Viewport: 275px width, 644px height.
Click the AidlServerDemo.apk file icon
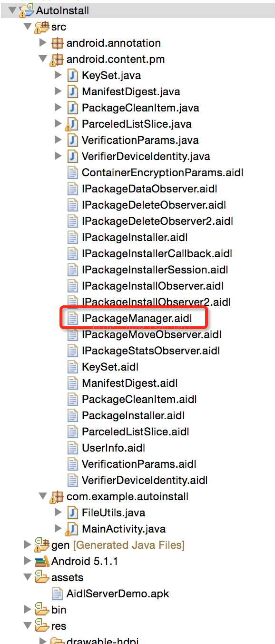tap(57, 594)
